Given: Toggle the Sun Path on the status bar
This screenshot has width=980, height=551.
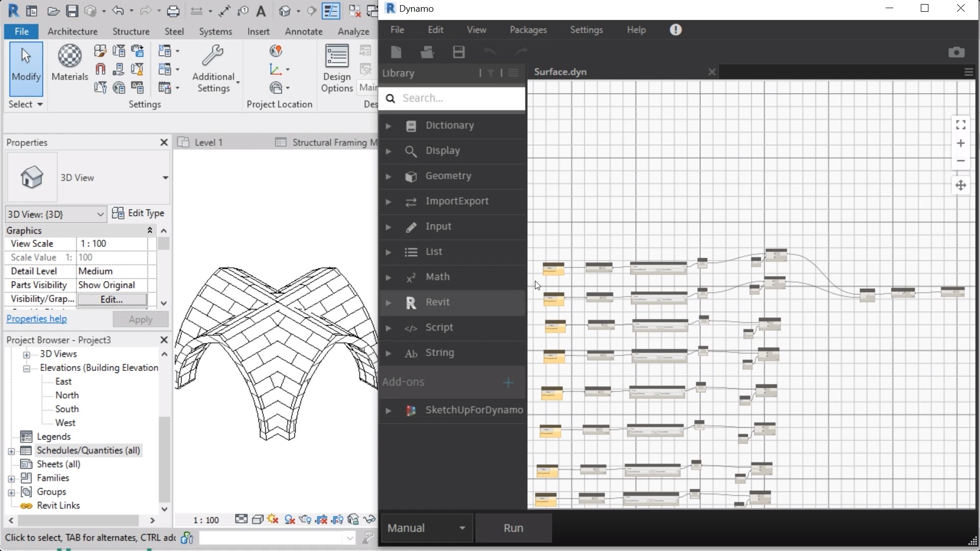Looking at the screenshot, I should pos(273,519).
